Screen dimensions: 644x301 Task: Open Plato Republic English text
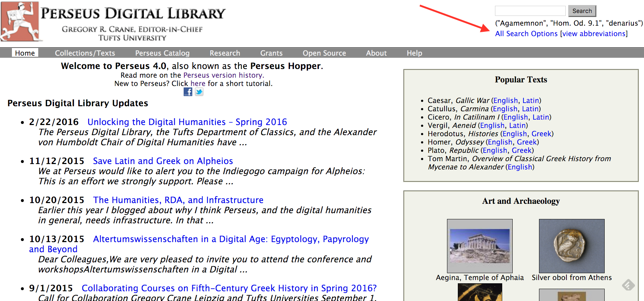[495, 150]
